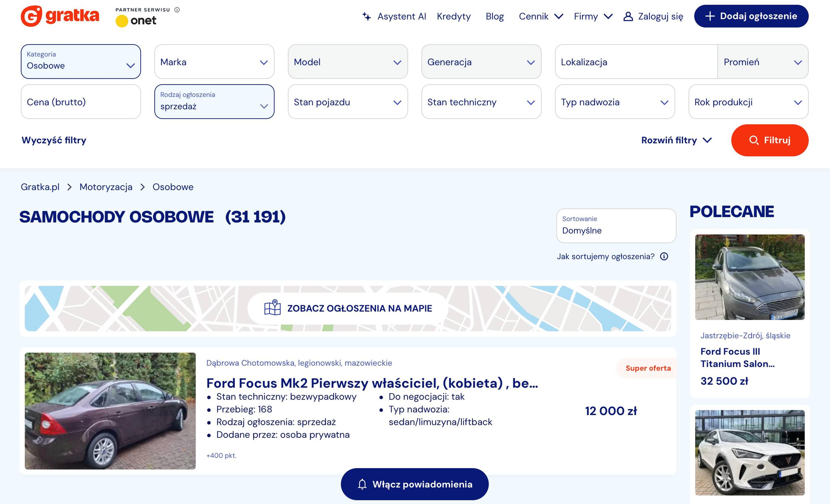Screen dimensions: 830x504
Task: Open Ford Focus Mk2 Pierwszy właściciel title
Action: click(x=372, y=383)
